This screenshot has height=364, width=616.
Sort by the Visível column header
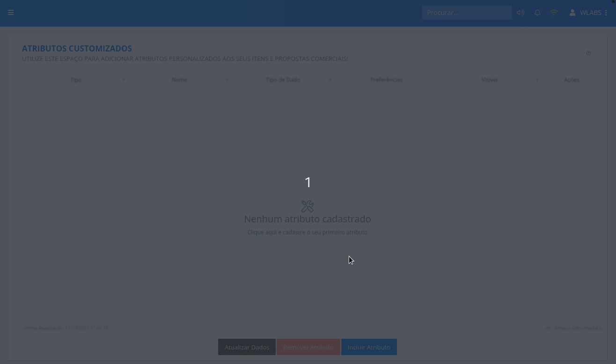click(490, 80)
